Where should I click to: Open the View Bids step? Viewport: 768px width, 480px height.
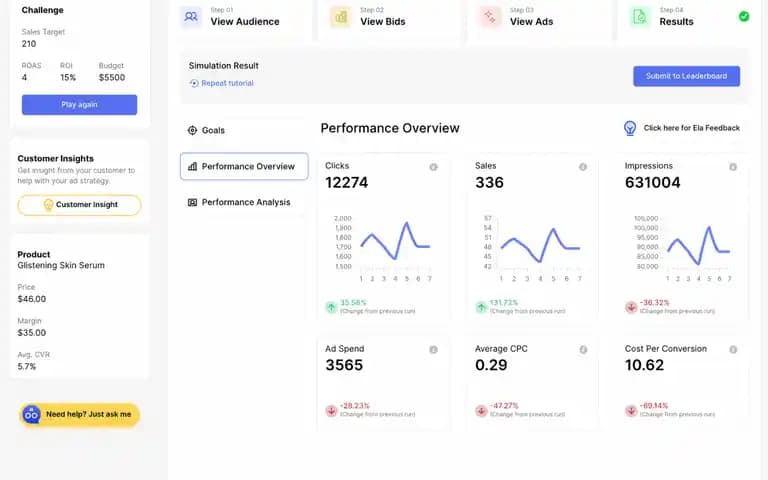(389, 18)
